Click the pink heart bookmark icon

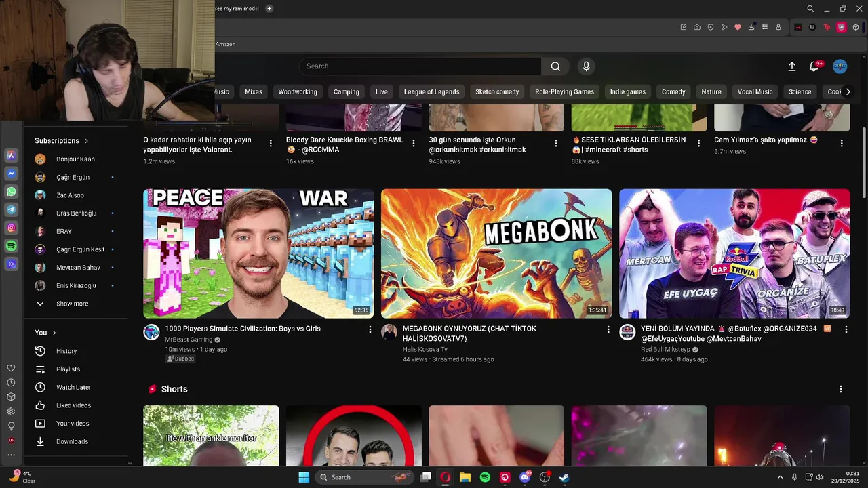click(738, 27)
